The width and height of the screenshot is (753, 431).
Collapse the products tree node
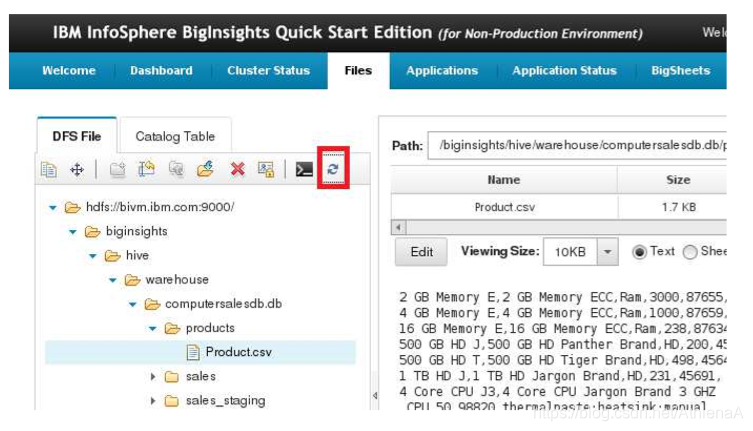152,329
